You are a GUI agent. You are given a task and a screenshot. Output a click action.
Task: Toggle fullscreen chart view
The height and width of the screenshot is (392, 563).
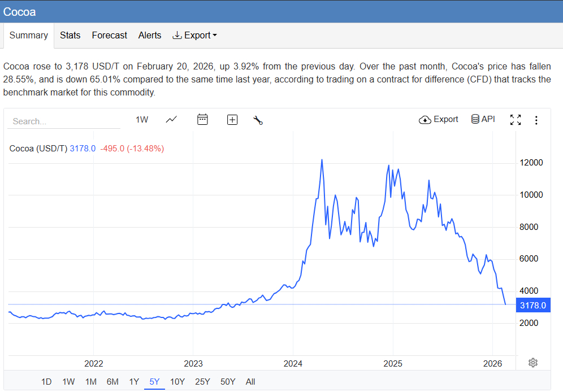coord(515,120)
